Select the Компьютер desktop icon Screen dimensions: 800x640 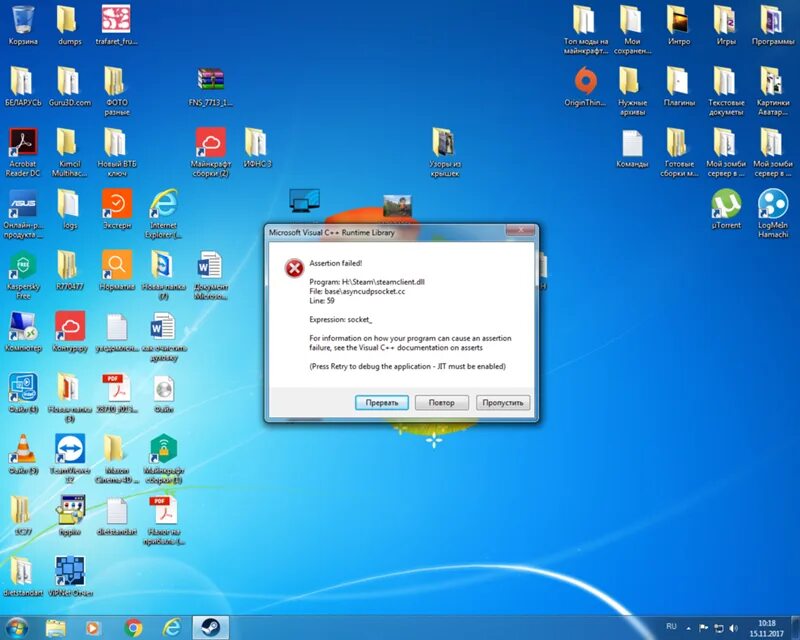tap(23, 332)
